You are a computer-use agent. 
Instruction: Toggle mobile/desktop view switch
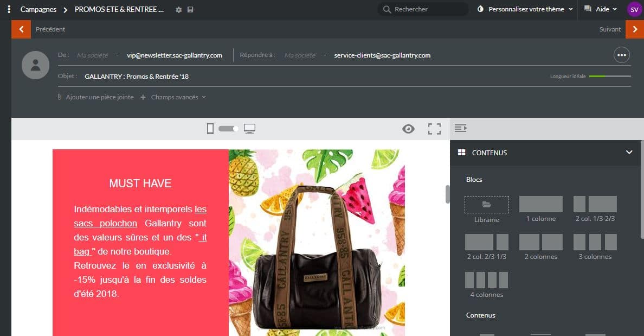click(x=228, y=129)
